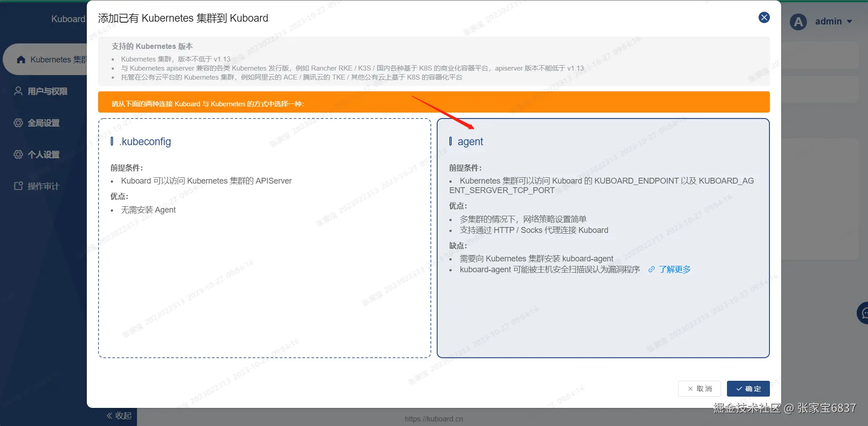Click the Rancher RKE / K3S compatibility line

352,68
